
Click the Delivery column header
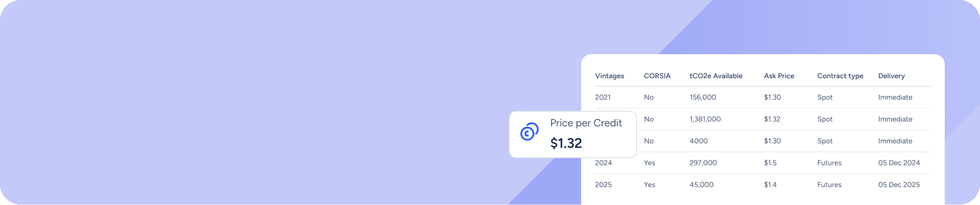coord(891,76)
